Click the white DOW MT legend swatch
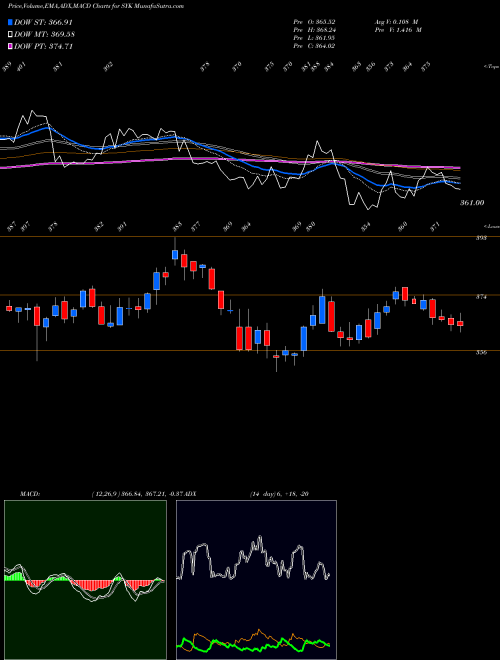 (10, 35)
